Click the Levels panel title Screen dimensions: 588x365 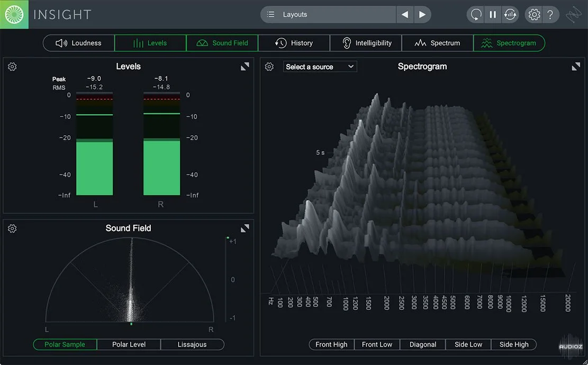[x=128, y=67]
